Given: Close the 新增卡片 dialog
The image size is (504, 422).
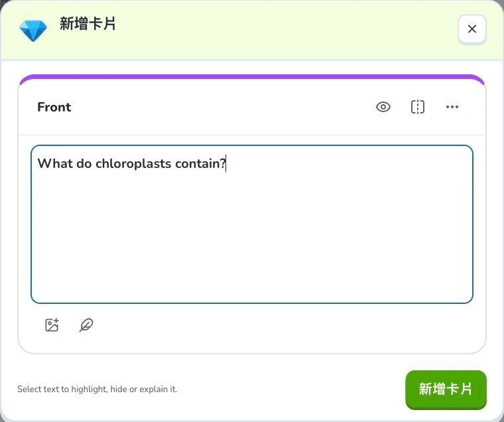Looking at the screenshot, I should [472, 29].
